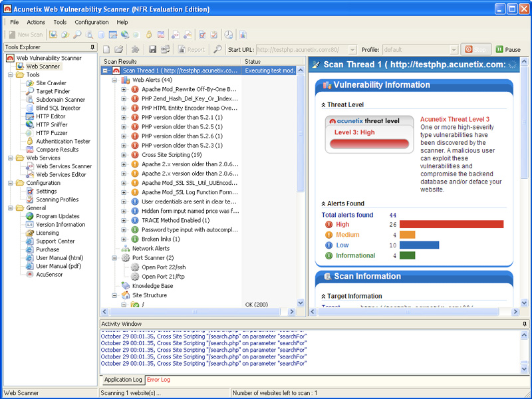Screen dimensions: 532x399
Task: Expand the Cross Site Scripting (19) alert node
Action: coord(124,155)
